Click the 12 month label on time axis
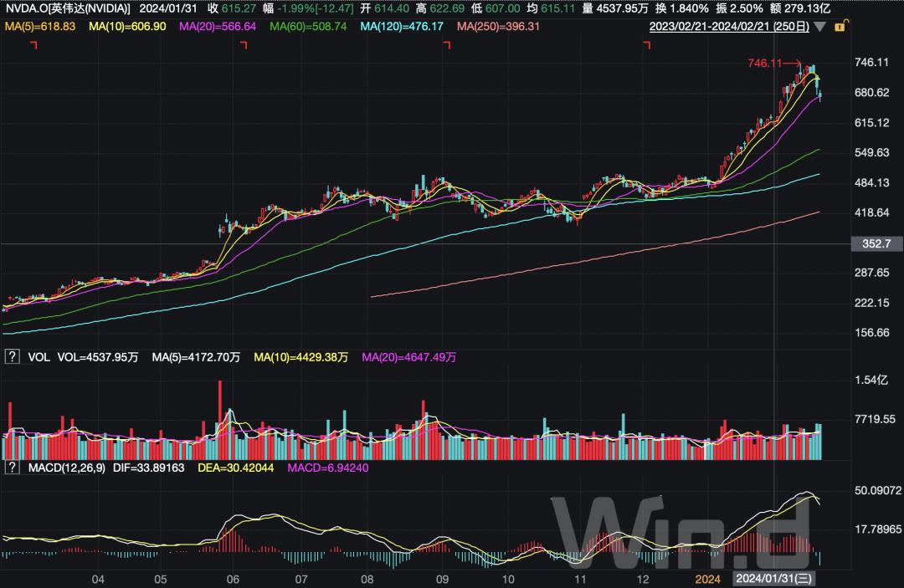 click(x=642, y=580)
